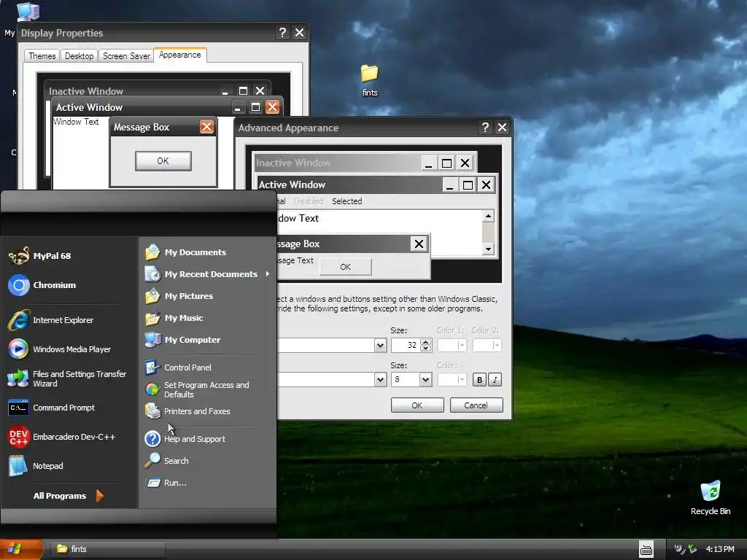Screen dimensions: 747x560
Task: Open the font Size 8 dropdown
Action: pyautogui.click(x=425, y=379)
